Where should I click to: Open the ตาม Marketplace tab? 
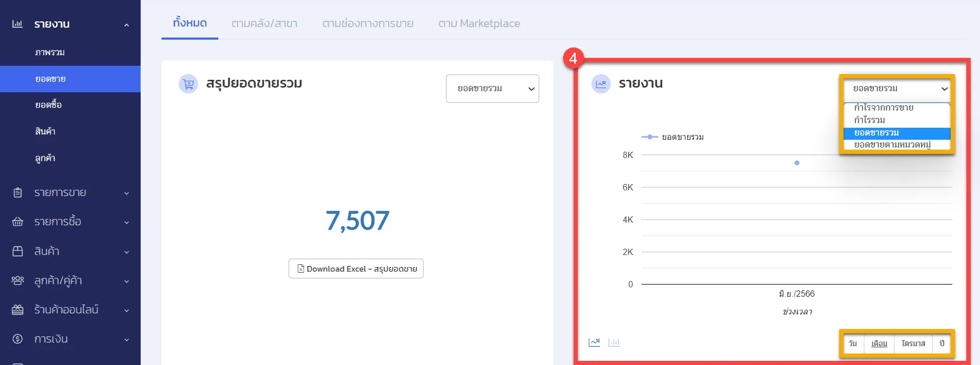pos(479,23)
